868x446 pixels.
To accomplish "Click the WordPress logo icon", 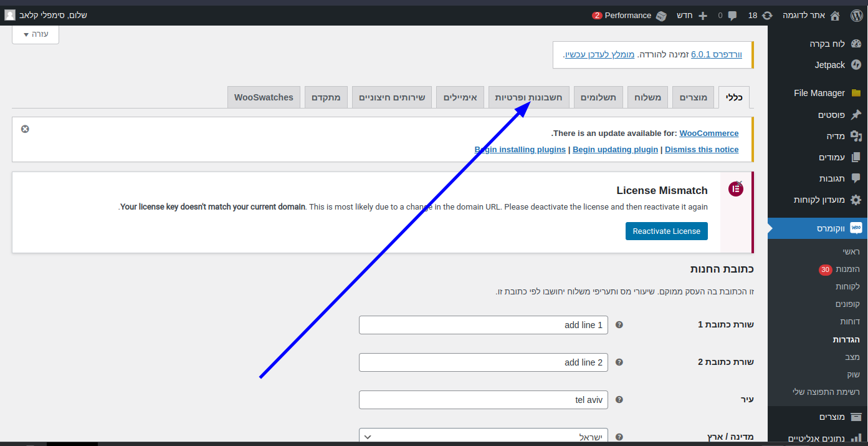I will [856, 15].
